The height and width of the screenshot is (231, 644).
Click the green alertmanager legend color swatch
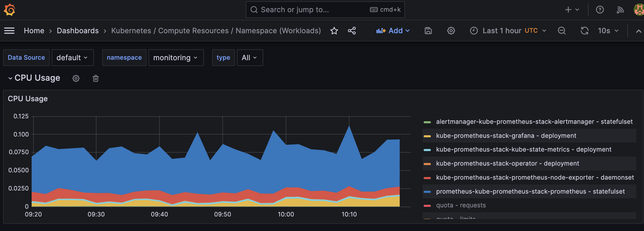pos(427,122)
